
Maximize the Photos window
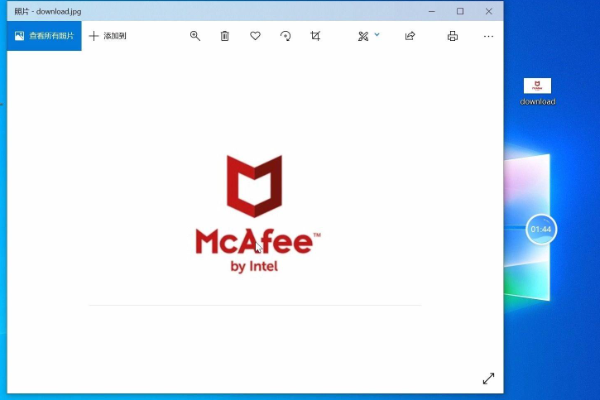(460, 11)
